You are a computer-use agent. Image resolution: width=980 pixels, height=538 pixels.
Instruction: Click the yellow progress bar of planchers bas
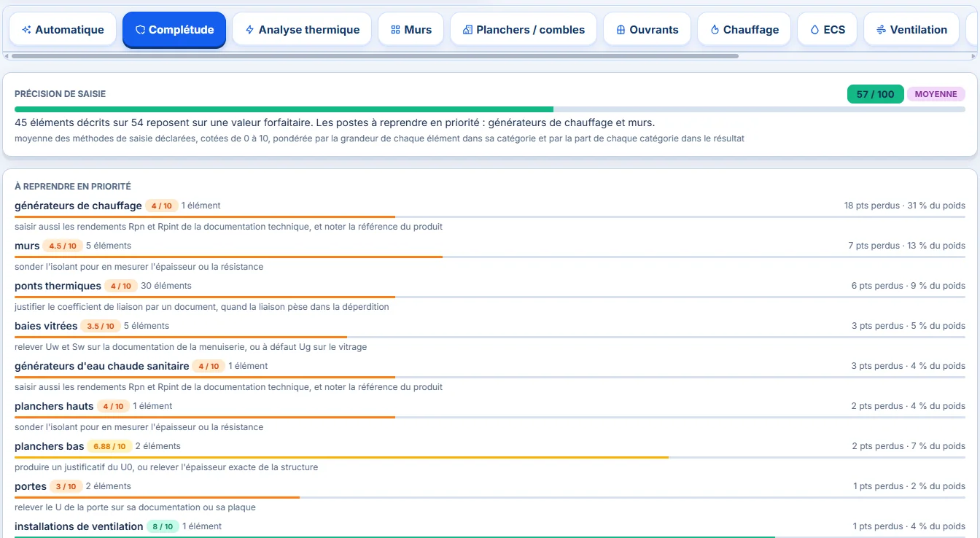tap(341, 457)
